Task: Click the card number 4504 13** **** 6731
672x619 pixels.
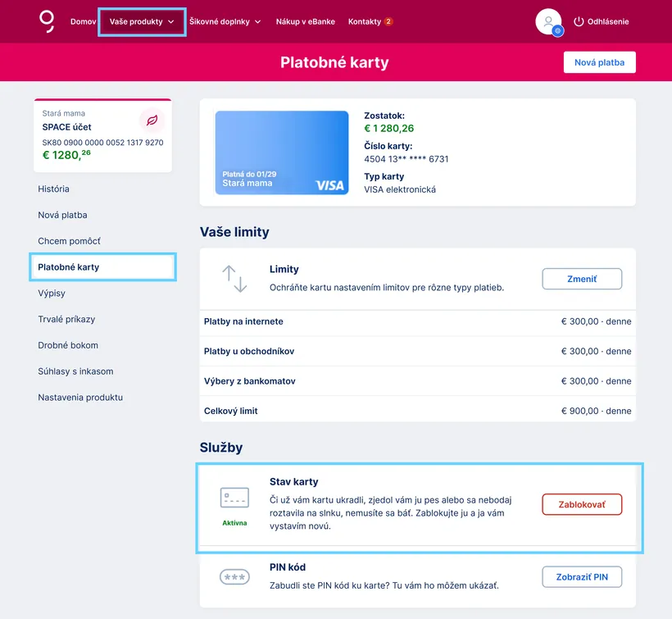Action: click(406, 159)
